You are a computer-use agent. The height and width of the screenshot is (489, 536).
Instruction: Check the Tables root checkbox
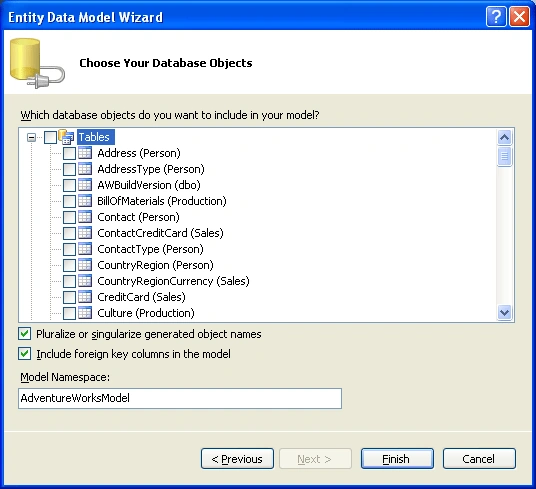(50, 137)
